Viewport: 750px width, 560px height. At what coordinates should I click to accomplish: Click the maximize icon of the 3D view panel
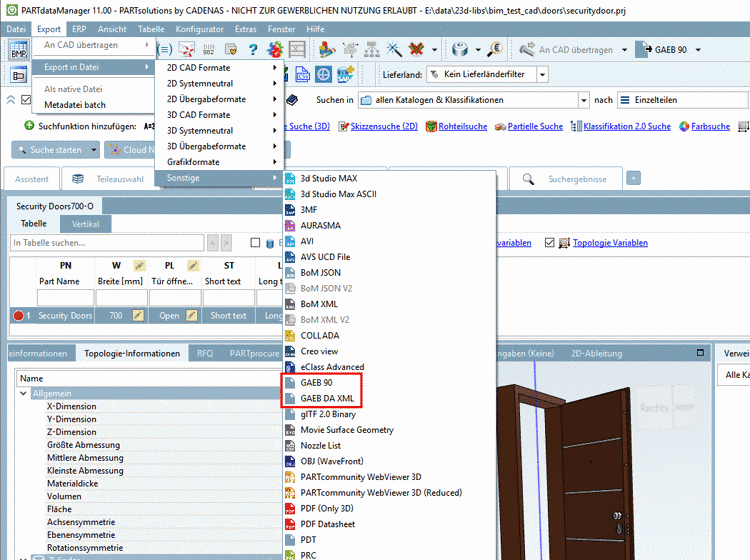point(700,353)
